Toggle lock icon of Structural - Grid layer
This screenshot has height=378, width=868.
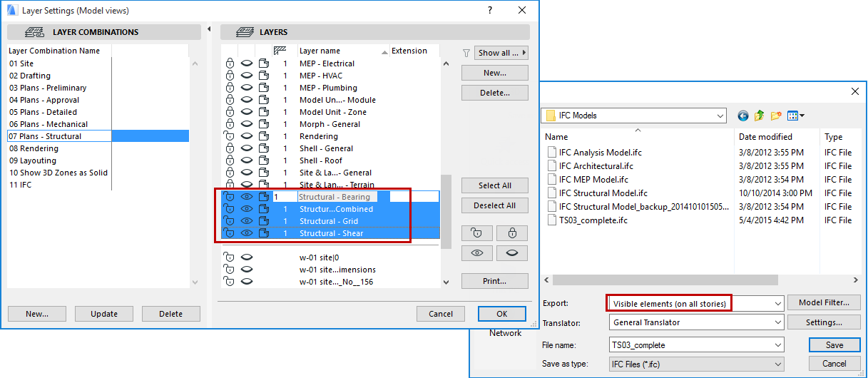230,221
